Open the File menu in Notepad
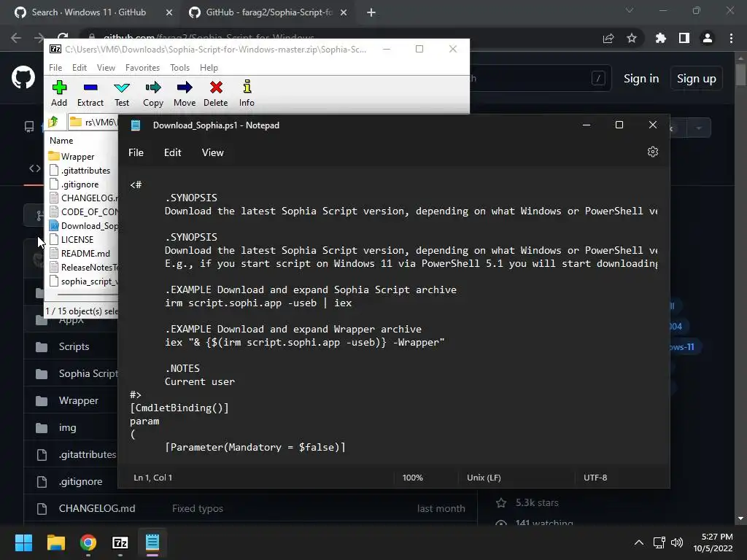Image resolution: width=747 pixels, height=560 pixels. [x=136, y=152]
